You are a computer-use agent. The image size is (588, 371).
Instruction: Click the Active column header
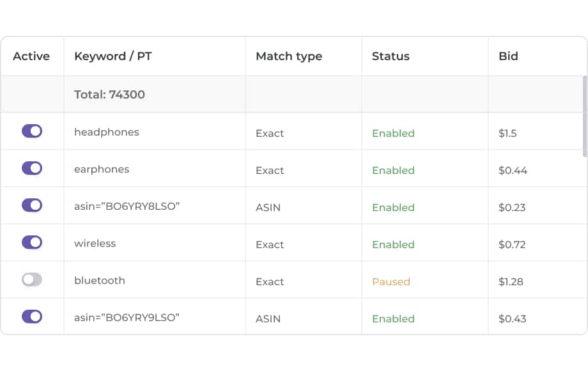coord(31,56)
